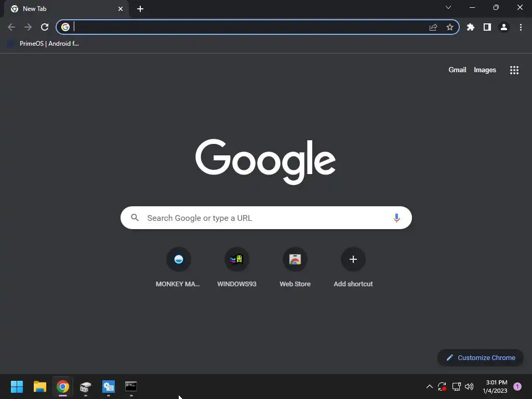Viewport: 532px width, 399px height.
Task: Open Web Store shortcut
Action: point(295,268)
